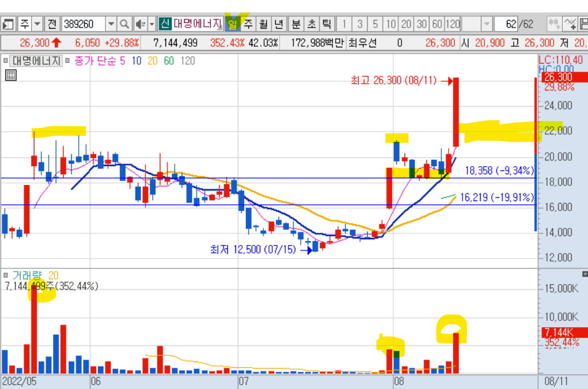Screen dimensions: 588x389
Task: Click the volume 20 average label
Action: 53,275
